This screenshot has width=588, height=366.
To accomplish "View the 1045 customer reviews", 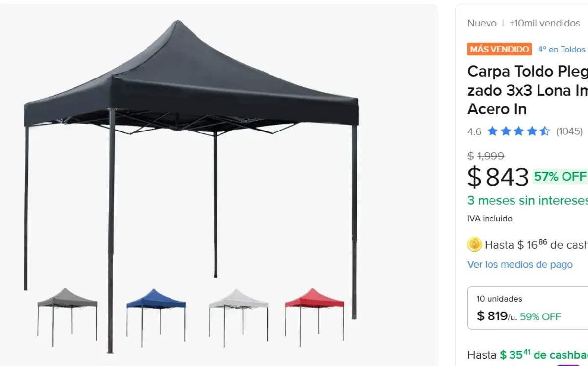I will [568, 131].
